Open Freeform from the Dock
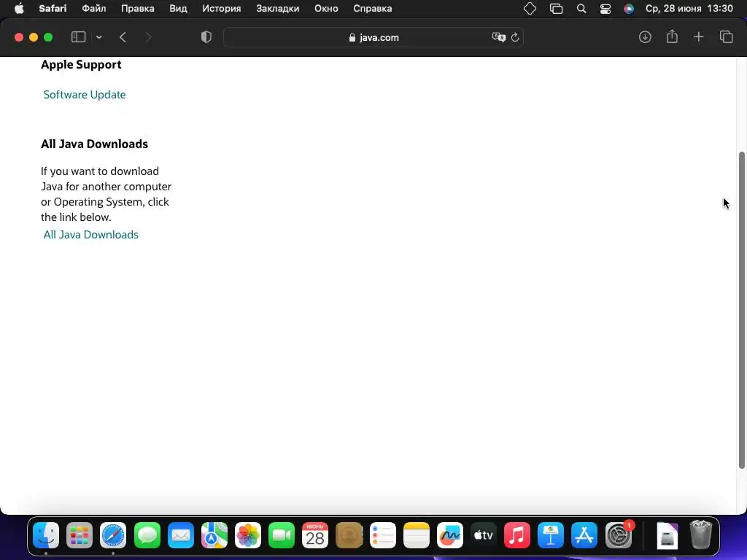747x560 pixels. [x=449, y=536]
